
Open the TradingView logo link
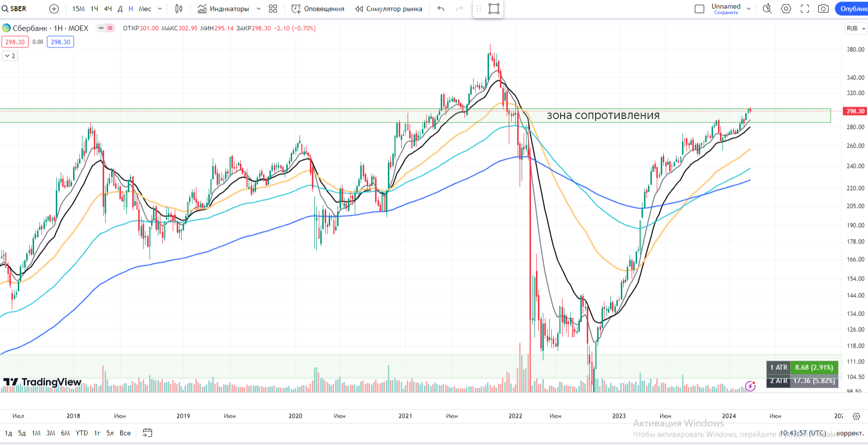[x=42, y=382]
